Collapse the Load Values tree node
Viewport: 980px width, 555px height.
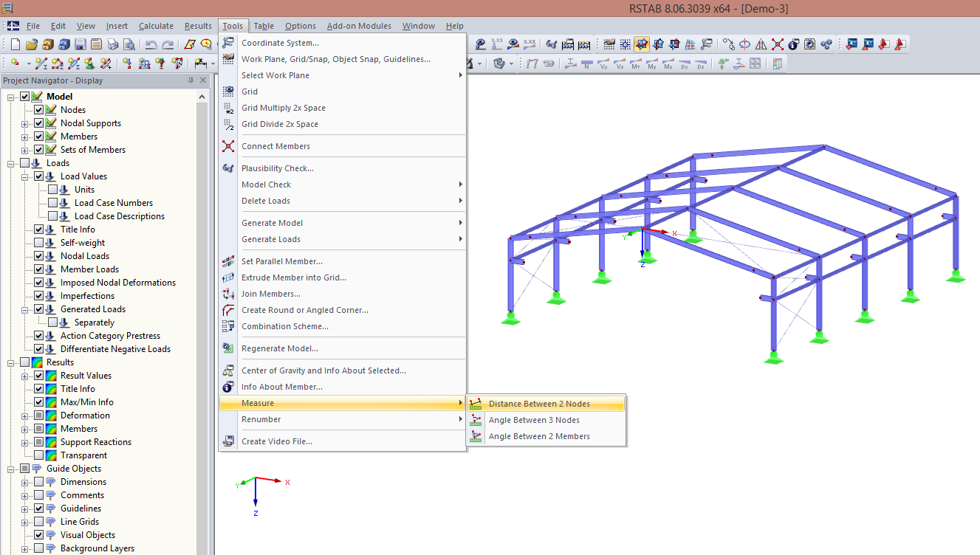[25, 176]
